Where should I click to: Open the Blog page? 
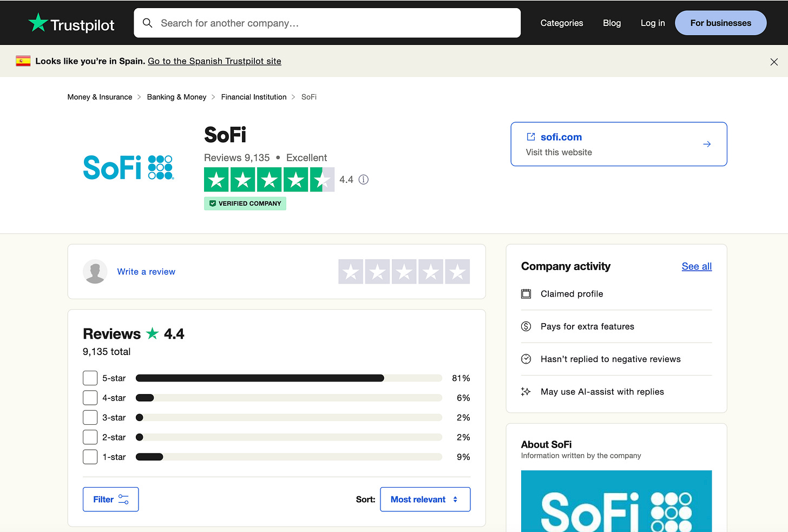612,23
